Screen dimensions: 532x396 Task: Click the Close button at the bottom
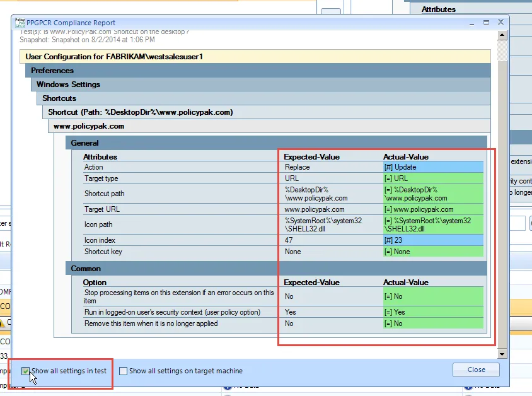(476, 370)
